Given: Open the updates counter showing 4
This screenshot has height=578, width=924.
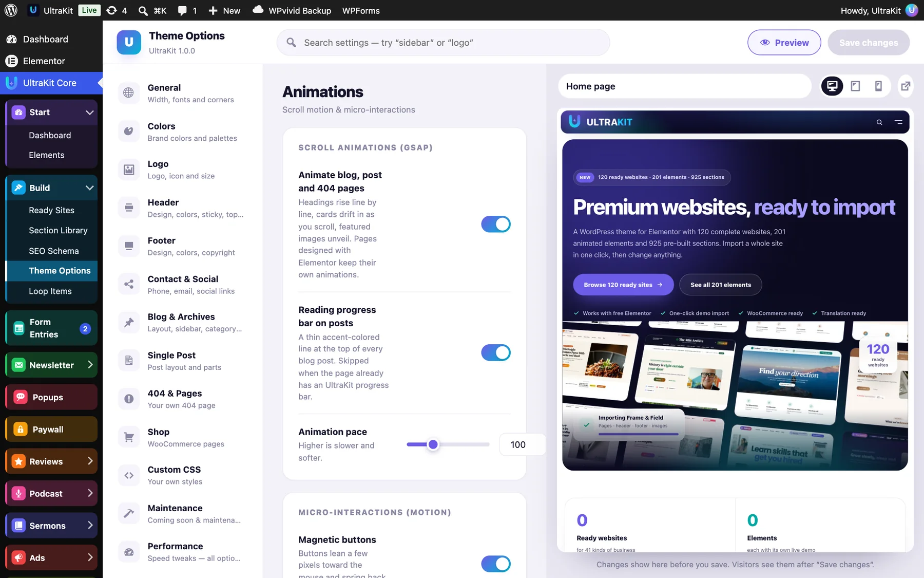Looking at the screenshot, I should [x=117, y=10].
